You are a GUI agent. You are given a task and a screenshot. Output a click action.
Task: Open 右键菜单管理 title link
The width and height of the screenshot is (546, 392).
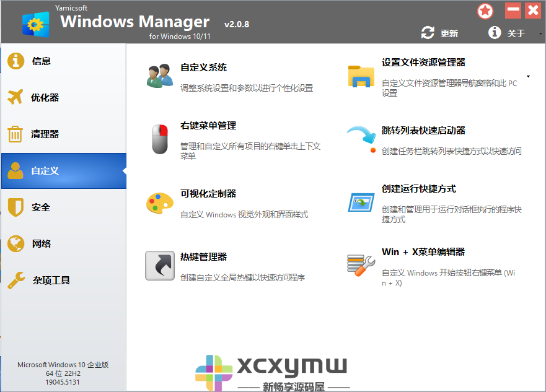click(208, 126)
